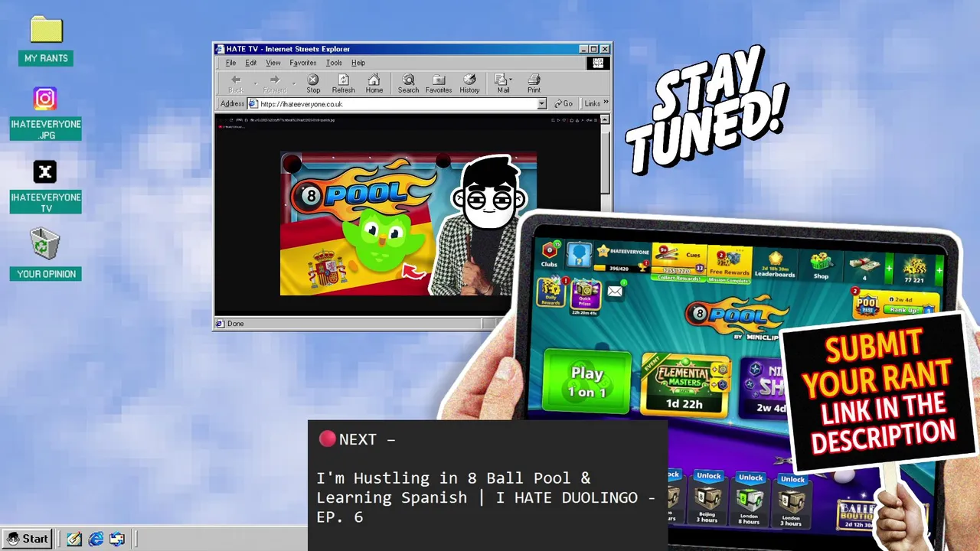Expand the Mail button dropdown arrow

click(x=511, y=79)
